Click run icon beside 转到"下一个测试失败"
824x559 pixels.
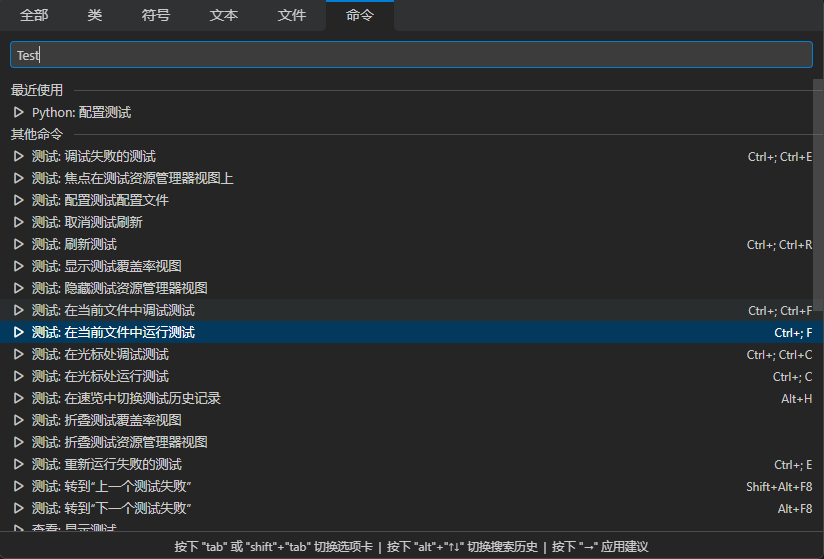click(x=18, y=508)
